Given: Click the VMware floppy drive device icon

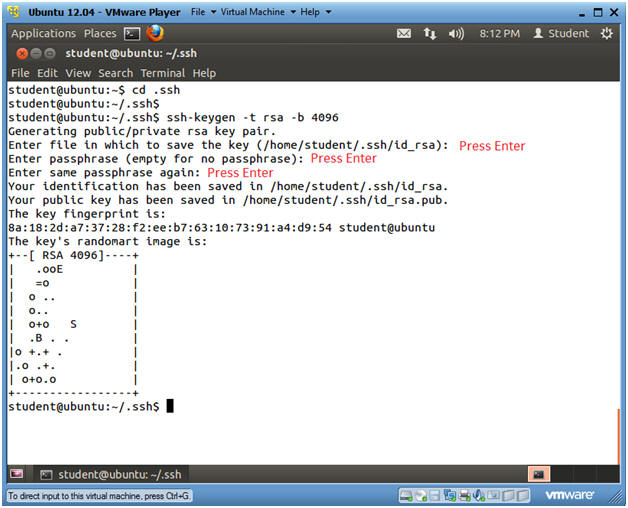Looking at the screenshot, I should (x=435, y=496).
